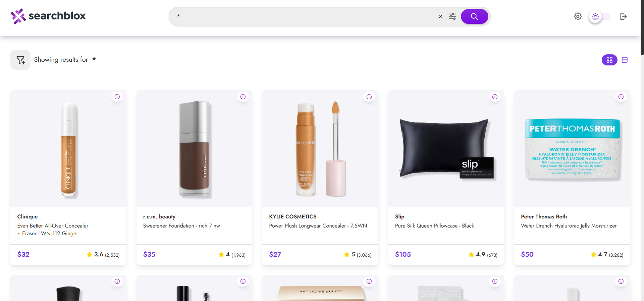Open the add filter funnel button

[x=20, y=60]
